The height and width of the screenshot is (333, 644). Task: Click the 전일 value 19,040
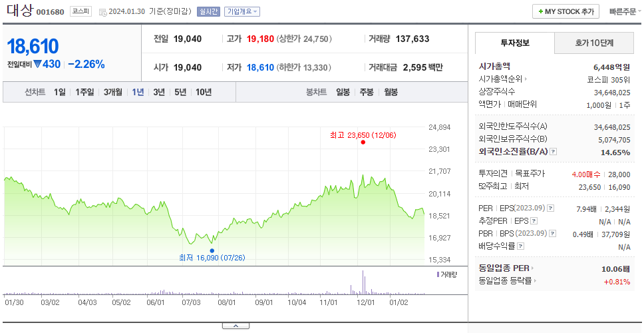click(188, 39)
